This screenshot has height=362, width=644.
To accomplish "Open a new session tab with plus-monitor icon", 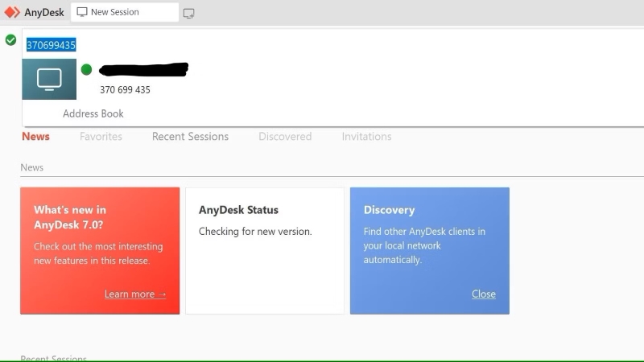I will pos(188,14).
